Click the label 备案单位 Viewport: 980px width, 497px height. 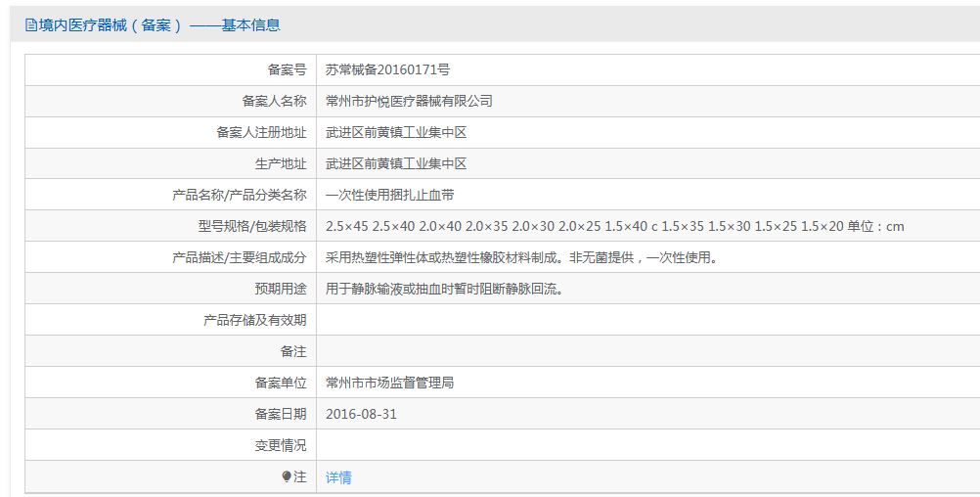click(281, 383)
